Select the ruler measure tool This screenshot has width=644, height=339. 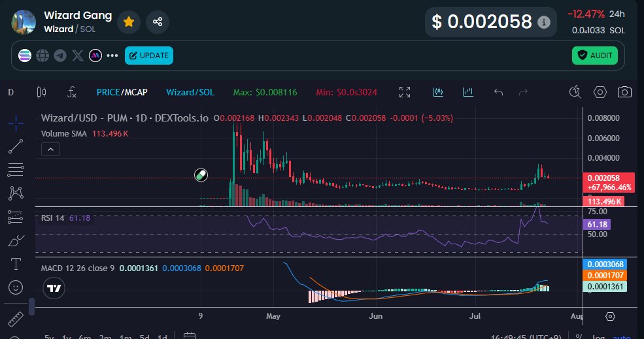pyautogui.click(x=16, y=319)
